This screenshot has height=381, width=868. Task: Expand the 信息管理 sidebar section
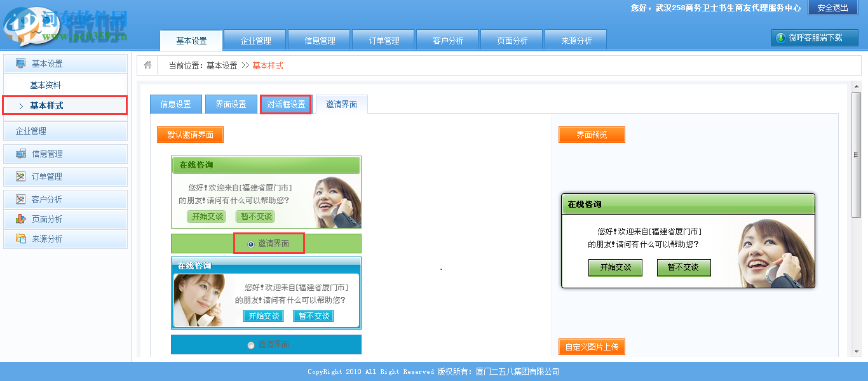pos(65,154)
